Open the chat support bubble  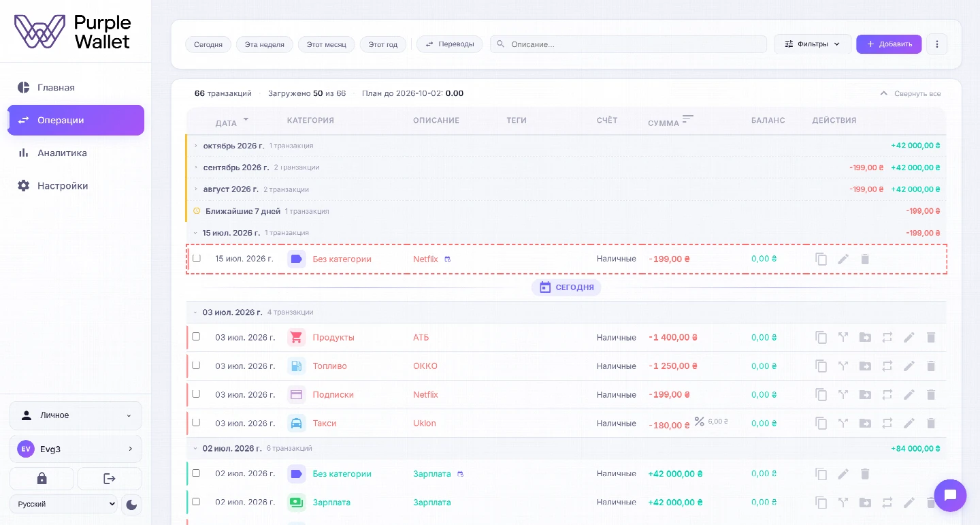point(951,495)
